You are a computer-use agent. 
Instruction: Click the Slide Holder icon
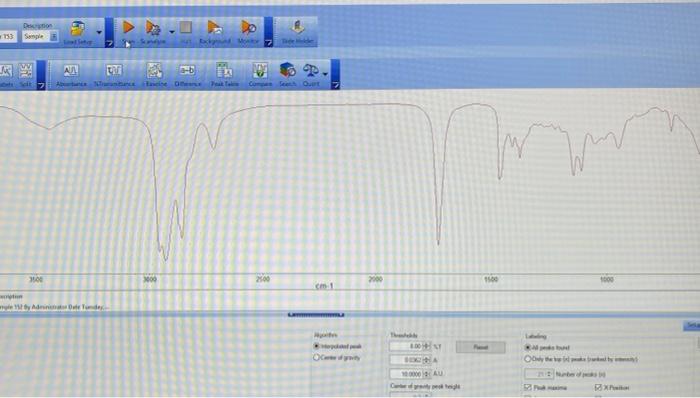tap(298, 28)
